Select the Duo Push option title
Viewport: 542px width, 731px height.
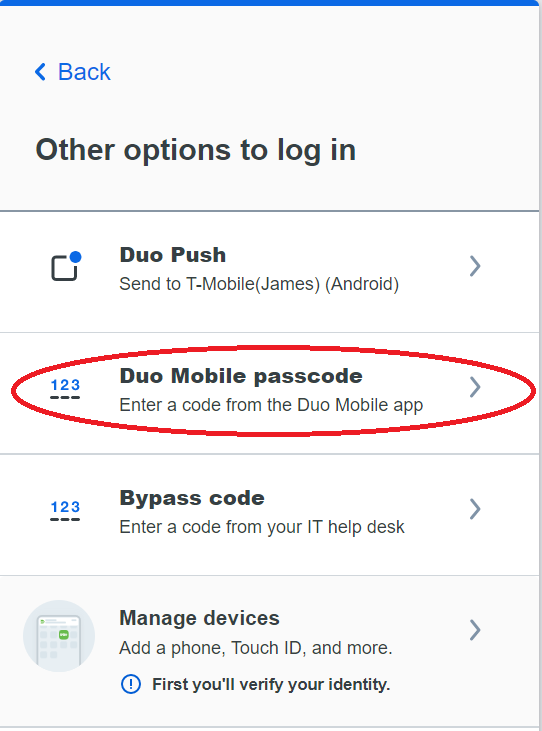[172, 255]
